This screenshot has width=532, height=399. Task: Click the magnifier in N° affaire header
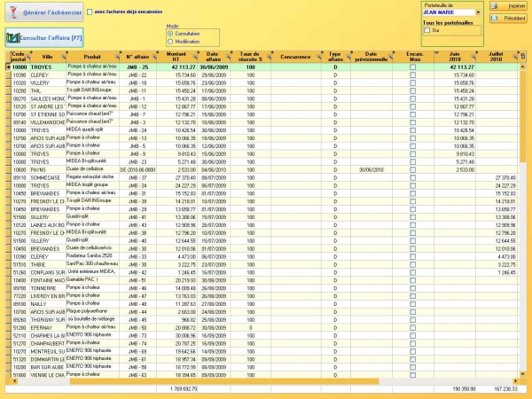[x=154, y=57]
